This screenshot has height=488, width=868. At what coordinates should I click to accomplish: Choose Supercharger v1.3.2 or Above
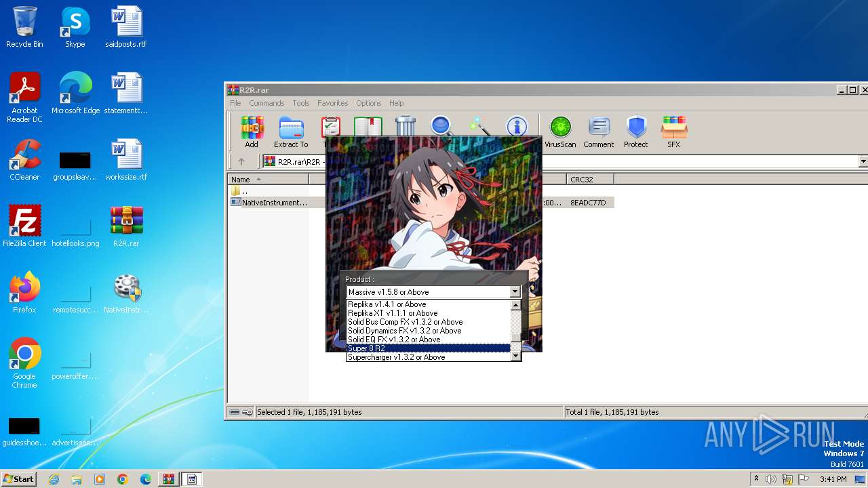click(x=429, y=357)
